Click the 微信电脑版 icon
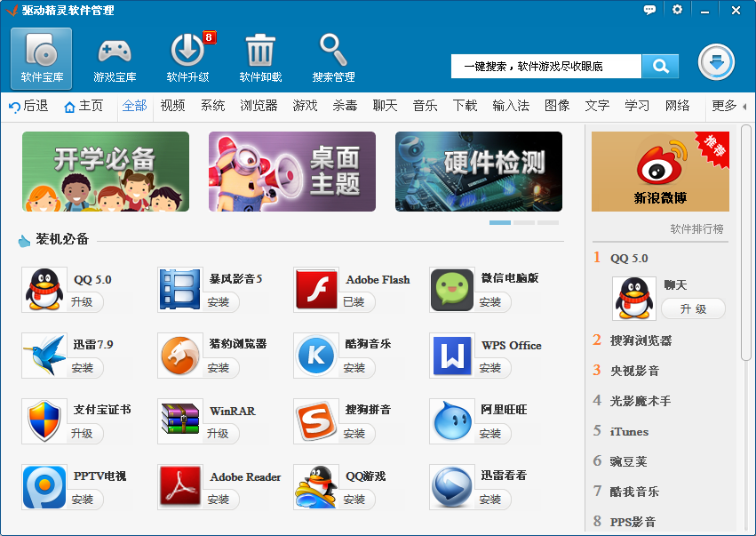Screen dimensions: 756x536 (x=452, y=290)
